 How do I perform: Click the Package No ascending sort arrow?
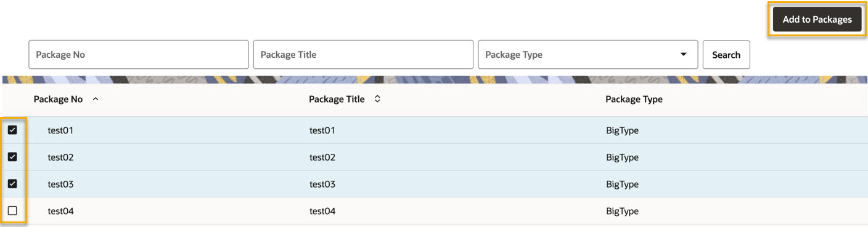tap(95, 99)
